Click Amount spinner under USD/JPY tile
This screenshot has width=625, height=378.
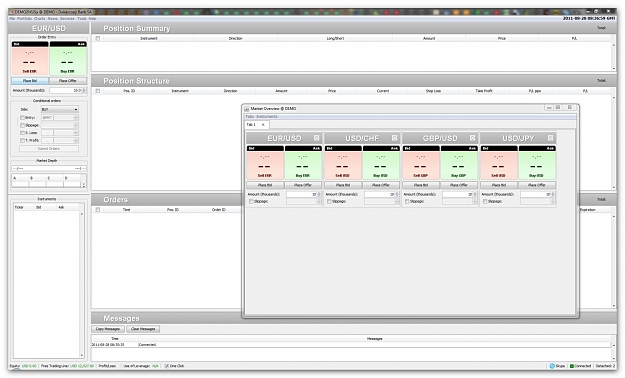553,194
